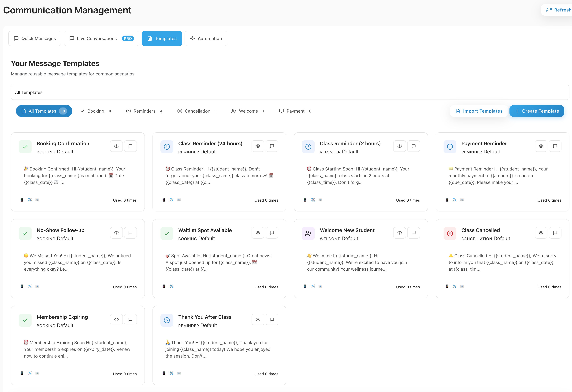Switch to the Automation tab
Viewport: 572px width, 392px height.
206,38
